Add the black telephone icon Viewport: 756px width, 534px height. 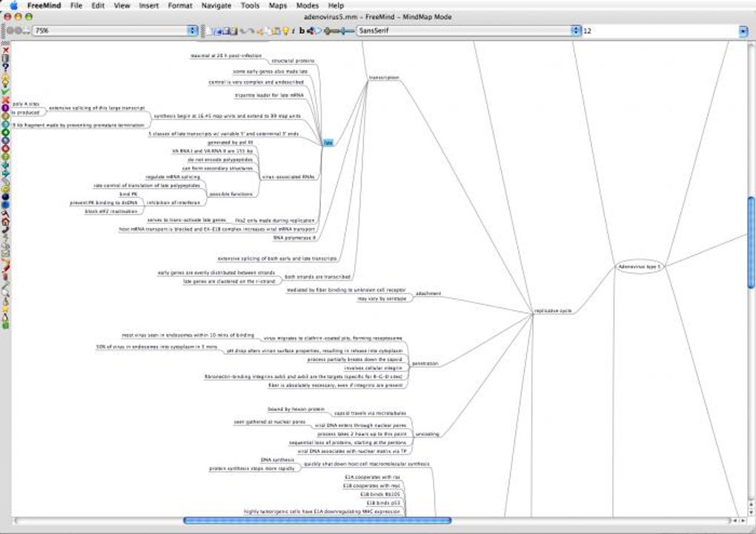pyautogui.click(x=5, y=230)
